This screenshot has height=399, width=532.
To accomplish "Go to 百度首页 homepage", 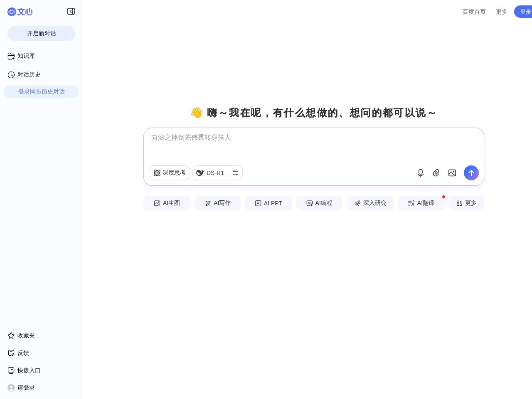I will click(474, 12).
